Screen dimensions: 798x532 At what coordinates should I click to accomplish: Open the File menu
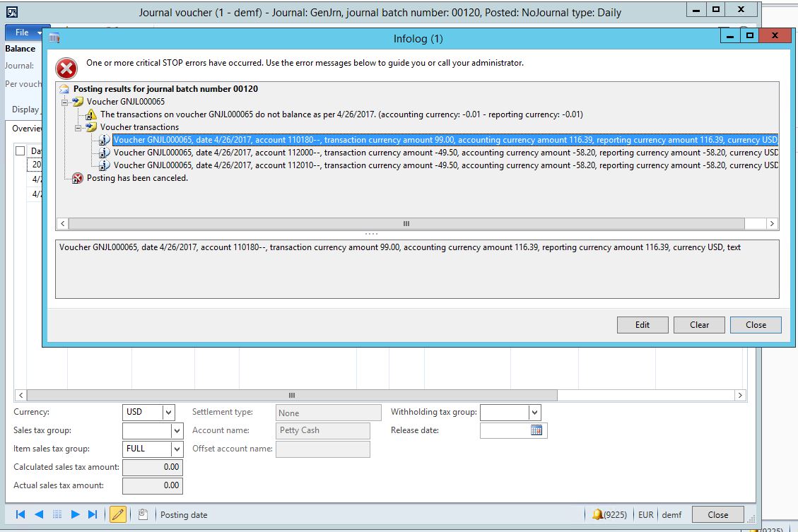(x=25, y=32)
